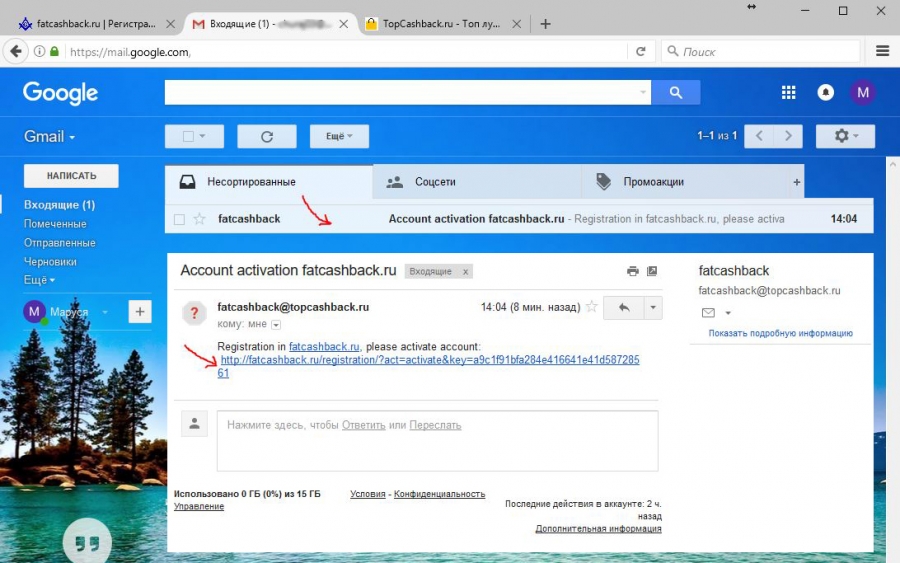This screenshot has width=900, height=563.
Task: Open the Отправленные folder
Action: [60, 243]
